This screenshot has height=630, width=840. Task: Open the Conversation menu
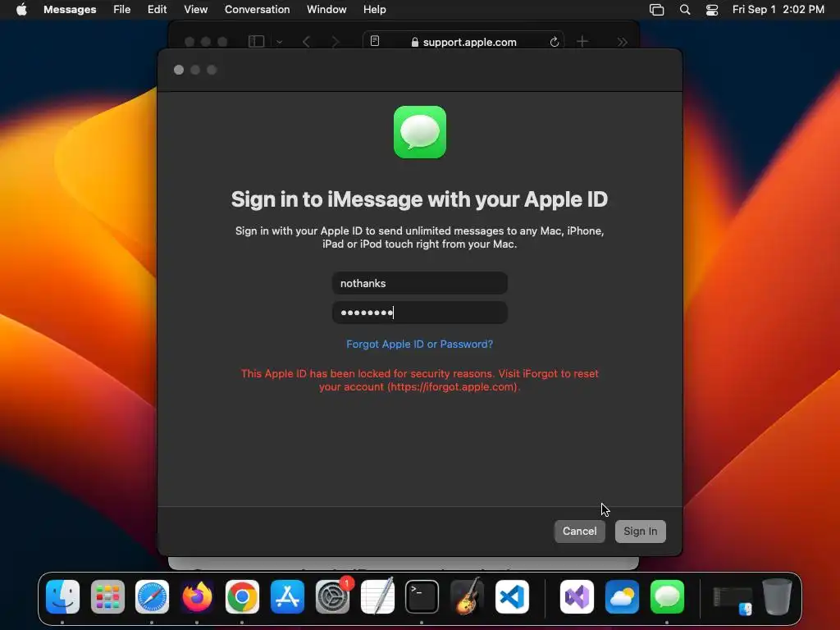(257, 10)
